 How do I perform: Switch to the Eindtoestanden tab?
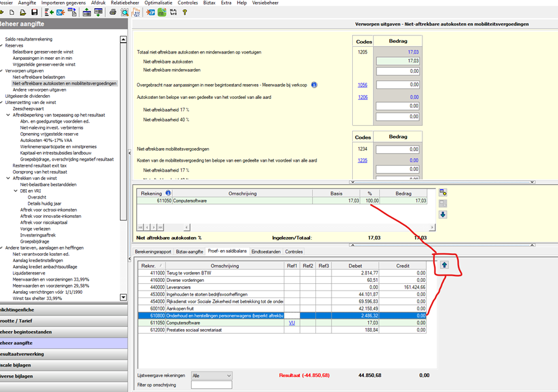coord(266,252)
